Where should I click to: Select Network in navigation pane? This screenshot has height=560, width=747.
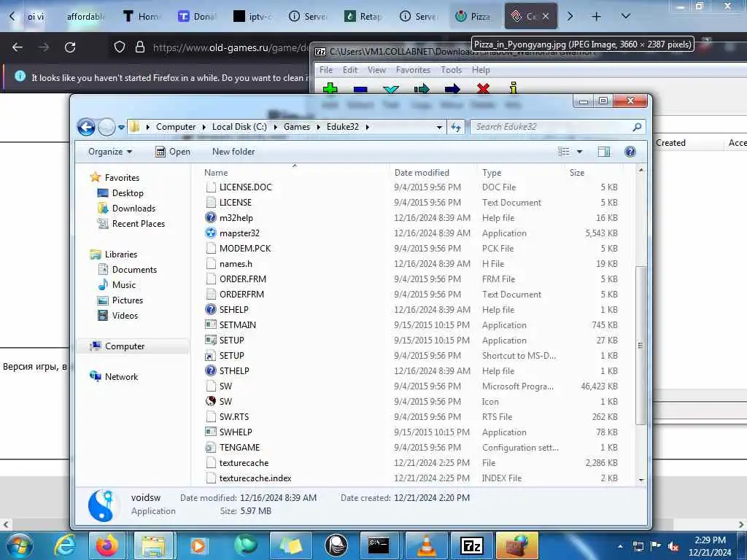pyautogui.click(x=121, y=377)
